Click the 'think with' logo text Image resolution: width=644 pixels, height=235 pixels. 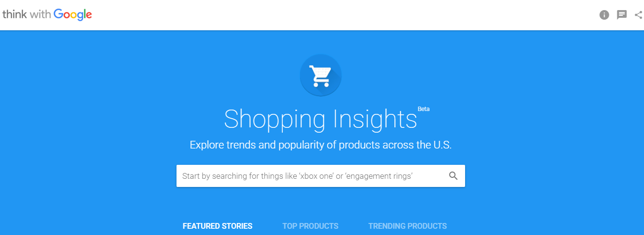[26, 14]
